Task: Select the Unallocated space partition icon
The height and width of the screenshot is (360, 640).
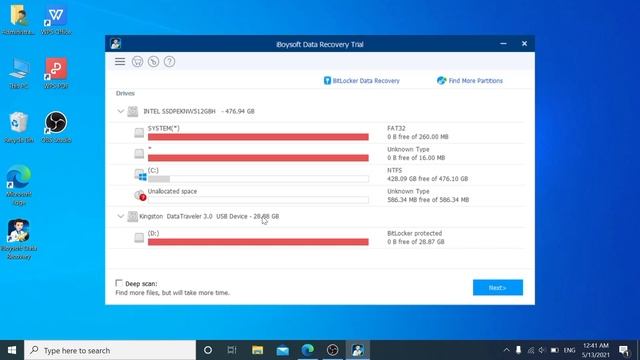Action: tap(140, 196)
